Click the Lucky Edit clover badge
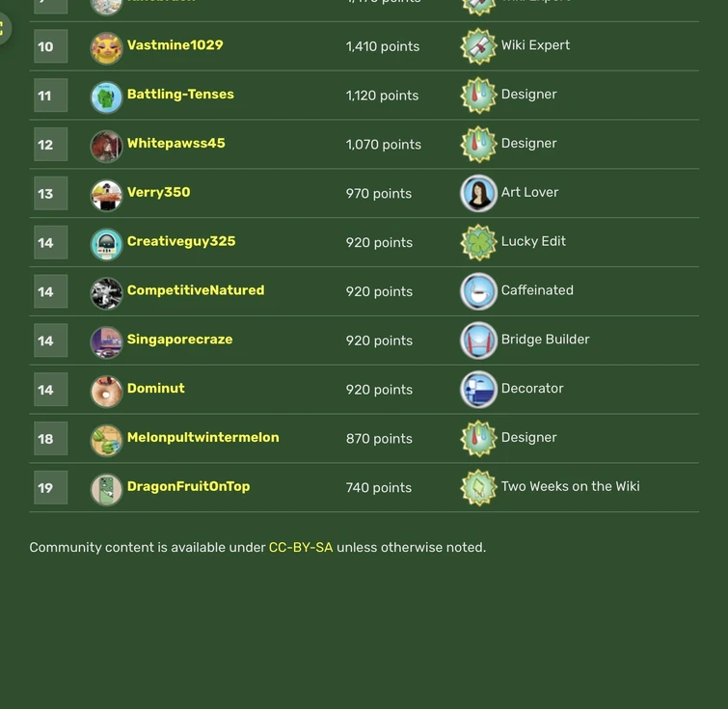 [478, 243]
